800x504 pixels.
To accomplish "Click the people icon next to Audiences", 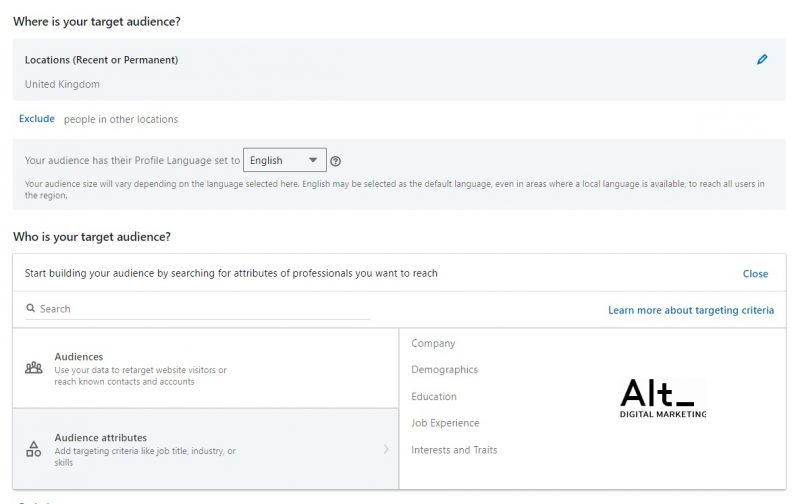I will pos(34,368).
